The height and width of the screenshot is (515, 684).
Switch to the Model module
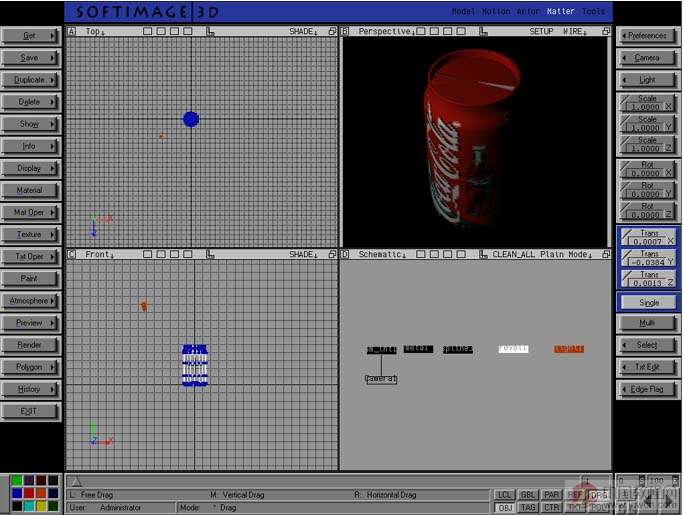tap(462, 11)
